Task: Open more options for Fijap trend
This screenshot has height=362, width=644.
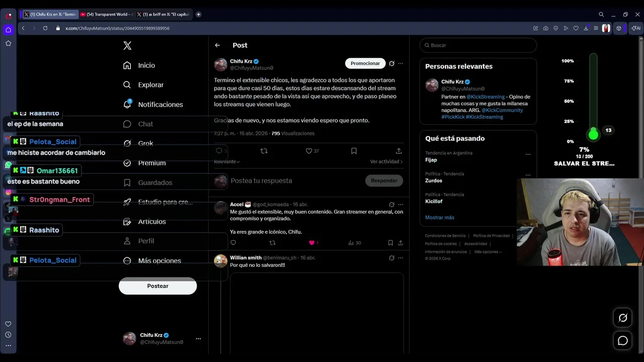Action: pyautogui.click(x=528, y=154)
